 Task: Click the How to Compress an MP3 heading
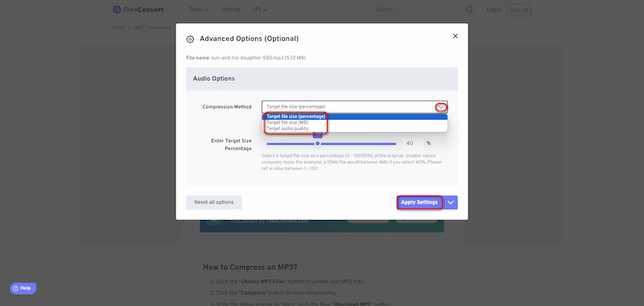(x=250, y=267)
